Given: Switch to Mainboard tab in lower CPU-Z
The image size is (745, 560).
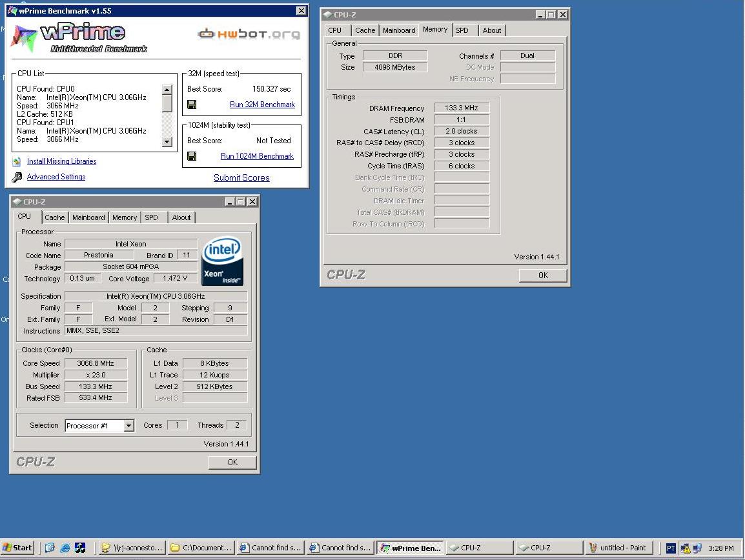Looking at the screenshot, I should [88, 217].
